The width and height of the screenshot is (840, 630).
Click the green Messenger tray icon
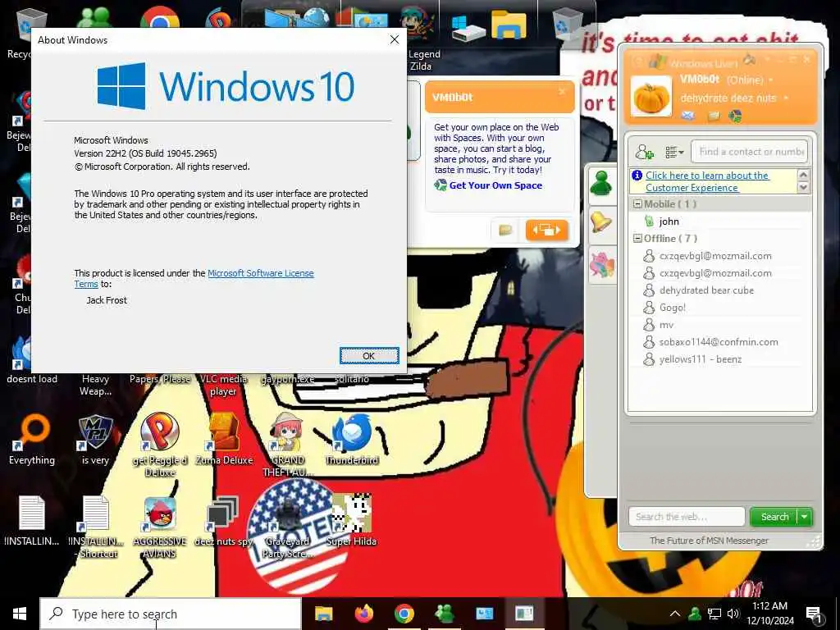coord(694,614)
